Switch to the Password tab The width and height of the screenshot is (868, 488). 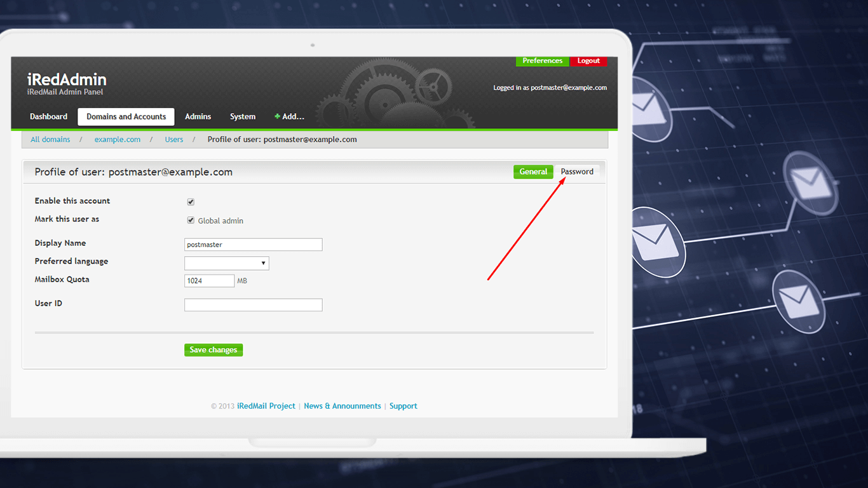click(577, 172)
